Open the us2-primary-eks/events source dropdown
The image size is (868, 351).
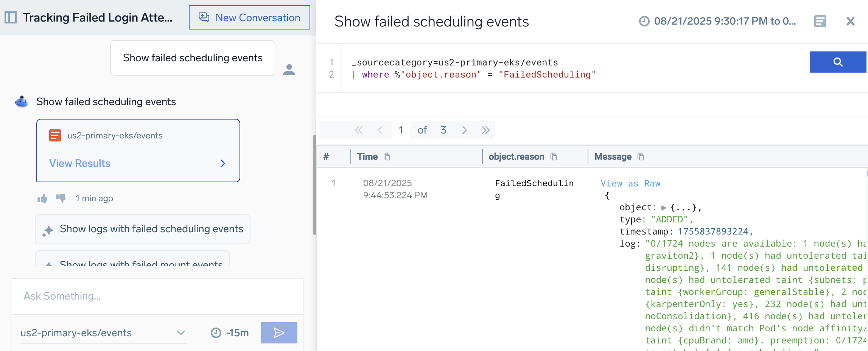pos(103,333)
